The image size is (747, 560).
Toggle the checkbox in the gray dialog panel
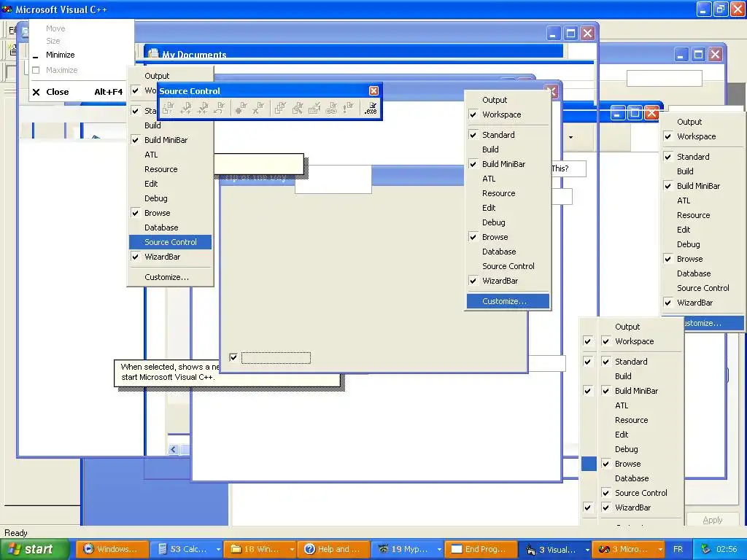(233, 357)
